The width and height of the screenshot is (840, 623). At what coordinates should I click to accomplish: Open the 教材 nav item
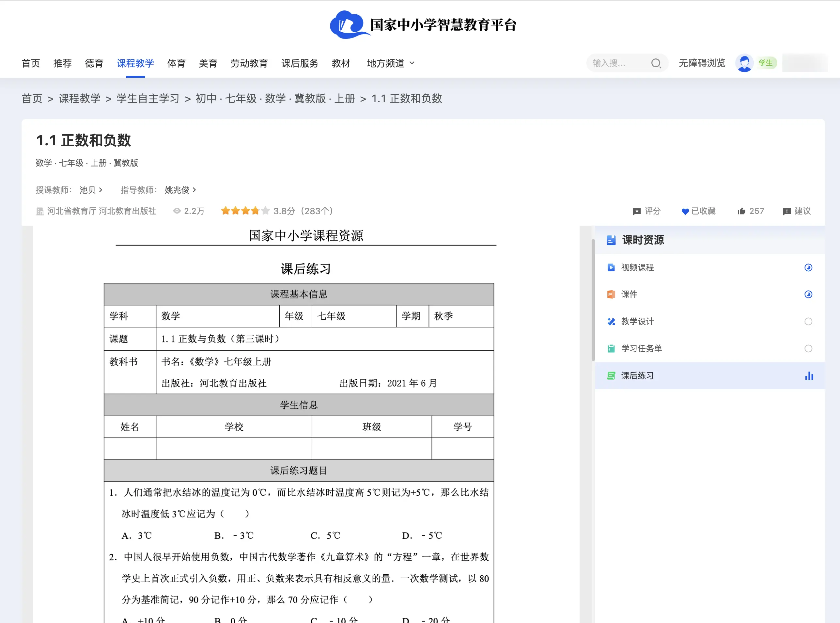click(341, 63)
